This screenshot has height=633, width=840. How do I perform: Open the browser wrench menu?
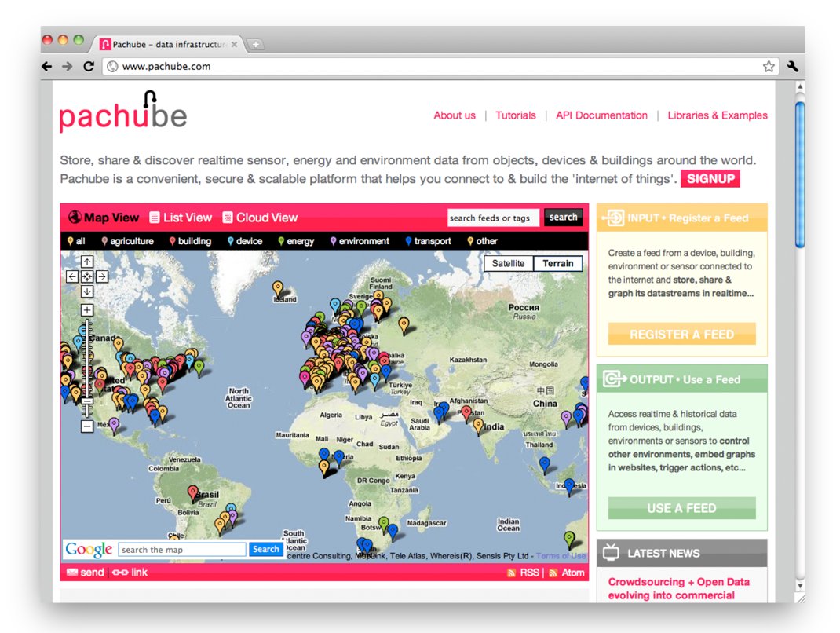tap(793, 67)
